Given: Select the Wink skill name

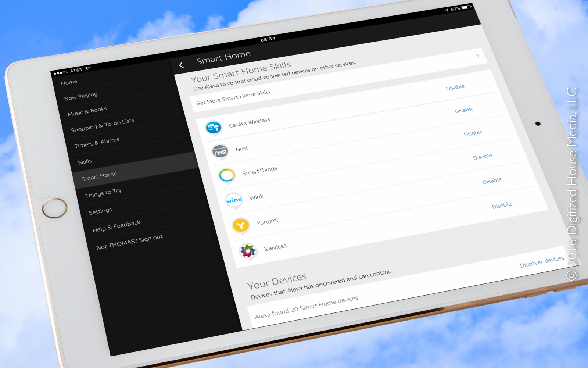Looking at the screenshot, I should pyautogui.click(x=257, y=197).
